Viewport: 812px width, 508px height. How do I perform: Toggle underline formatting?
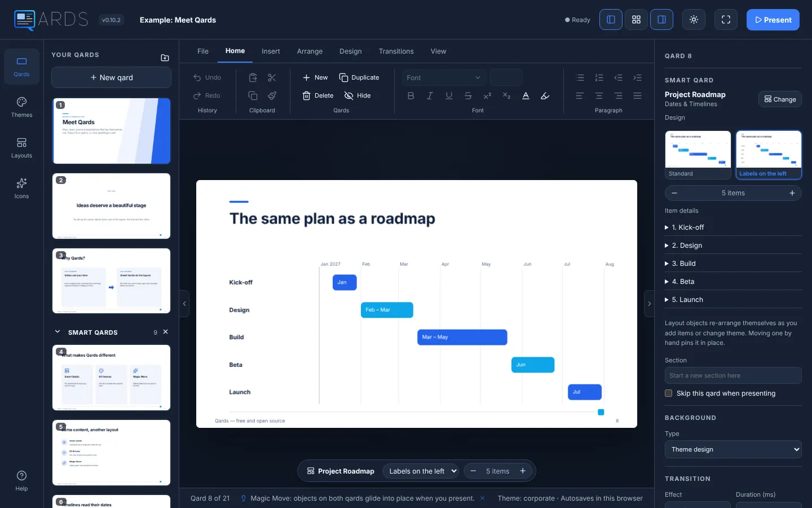tap(449, 95)
